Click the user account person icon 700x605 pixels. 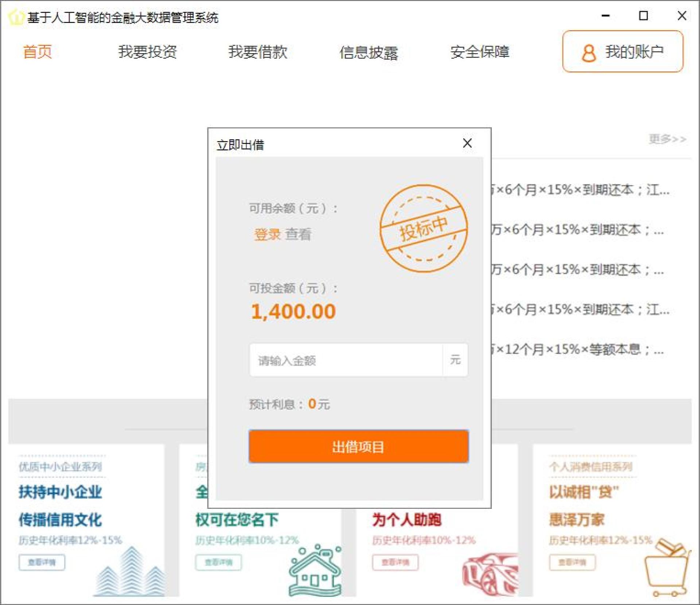point(588,53)
